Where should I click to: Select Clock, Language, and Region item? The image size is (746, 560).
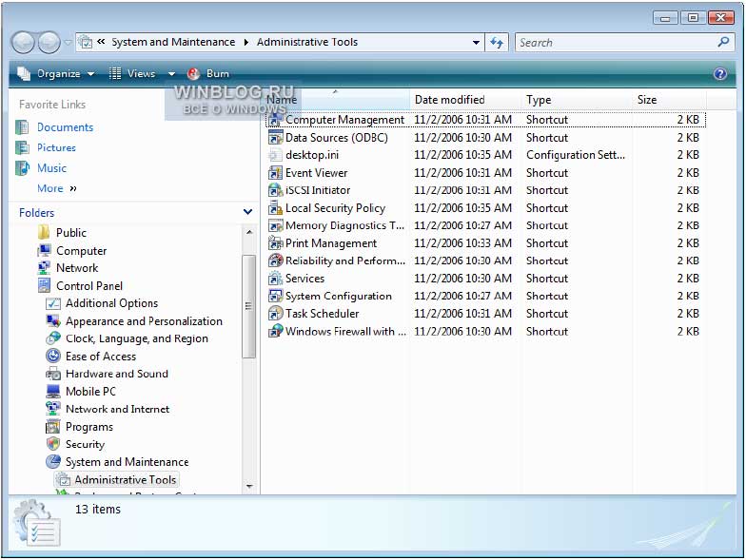coord(137,338)
